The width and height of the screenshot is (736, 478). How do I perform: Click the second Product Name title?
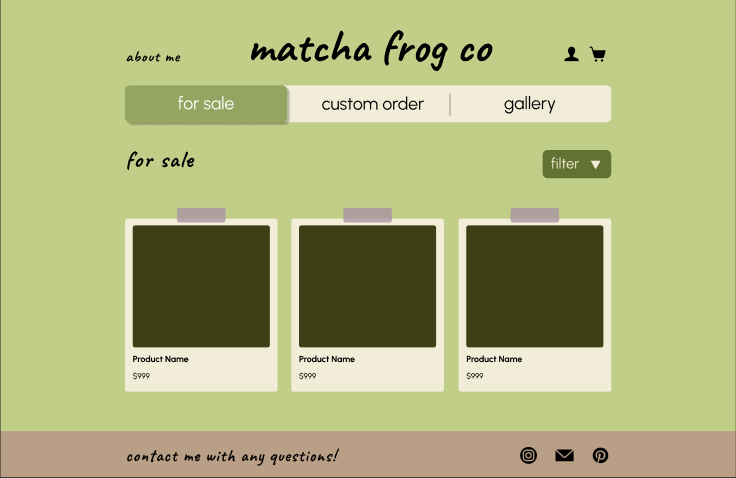click(x=326, y=359)
